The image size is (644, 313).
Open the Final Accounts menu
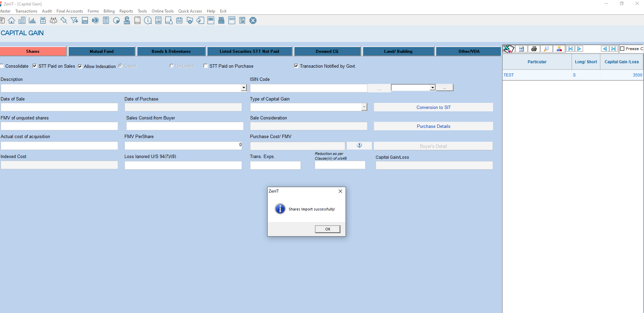point(70,11)
